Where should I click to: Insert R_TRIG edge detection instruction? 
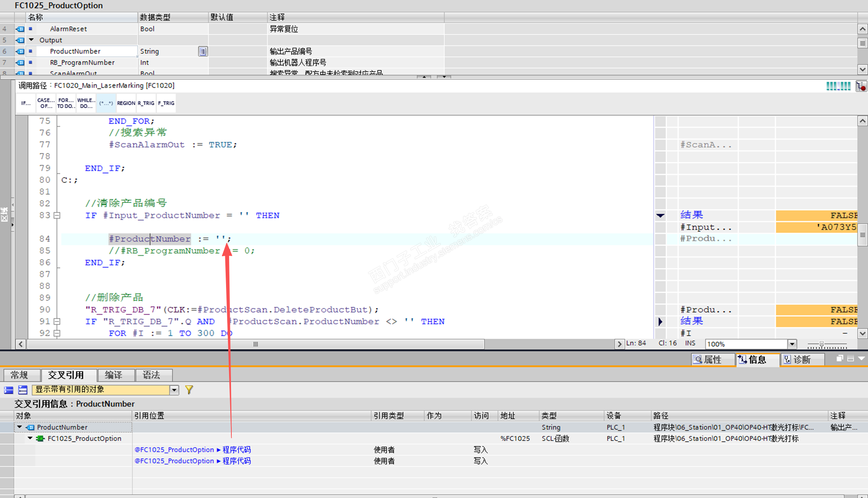coord(146,103)
